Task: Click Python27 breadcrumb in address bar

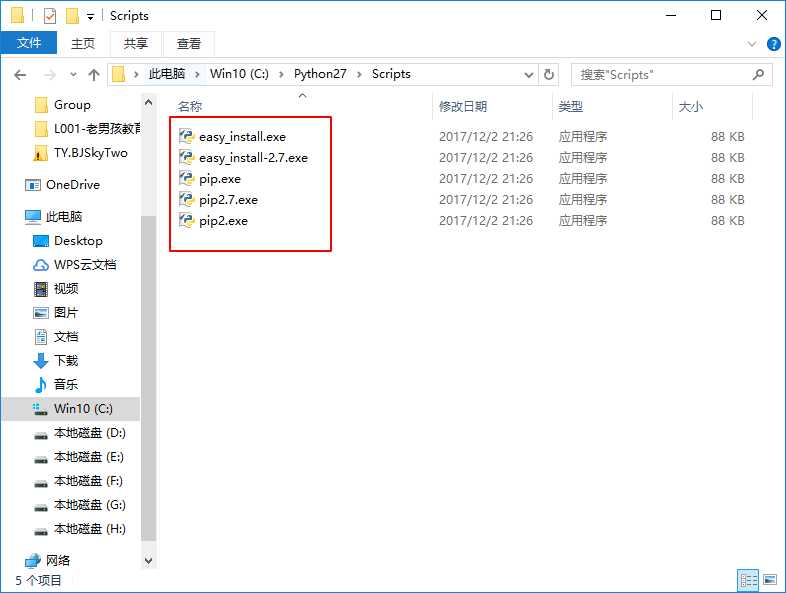Action: pos(320,74)
